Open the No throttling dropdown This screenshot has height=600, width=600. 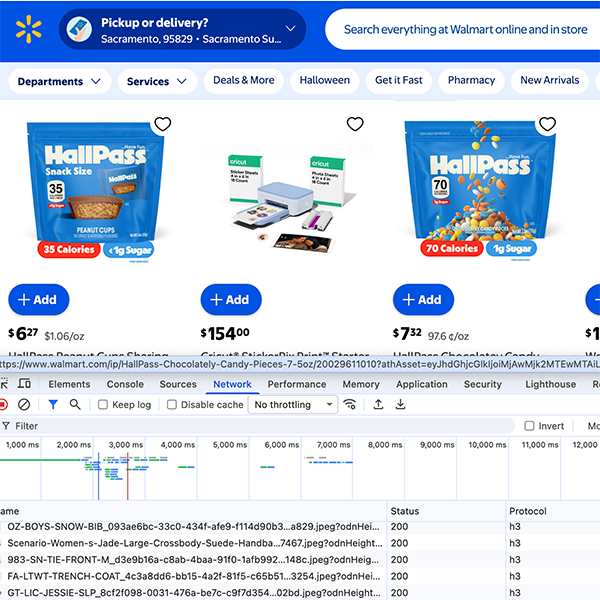pos(293,404)
